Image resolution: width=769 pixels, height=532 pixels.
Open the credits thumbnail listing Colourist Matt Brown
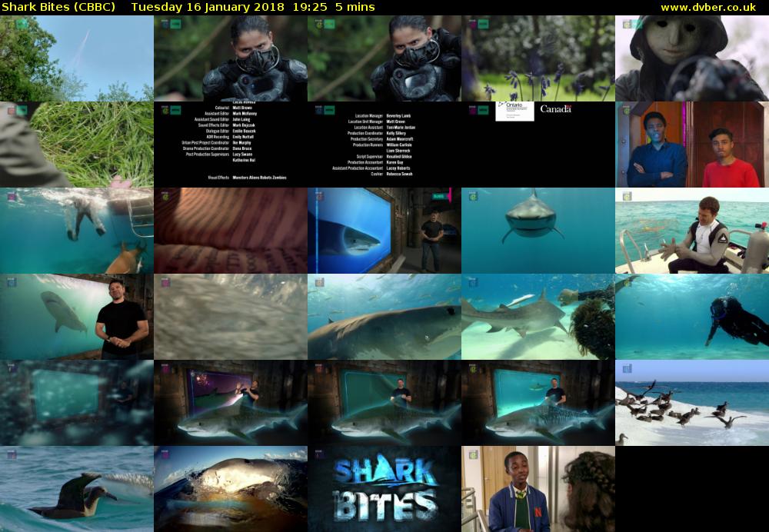click(x=231, y=145)
